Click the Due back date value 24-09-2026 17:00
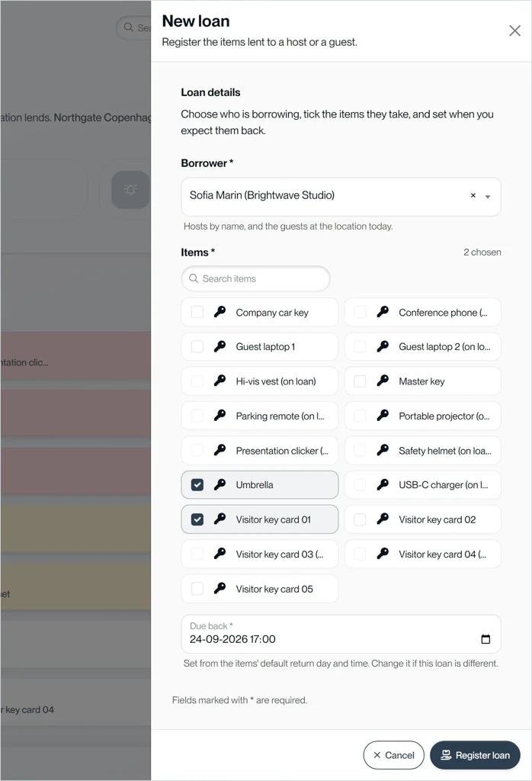 [x=232, y=639]
